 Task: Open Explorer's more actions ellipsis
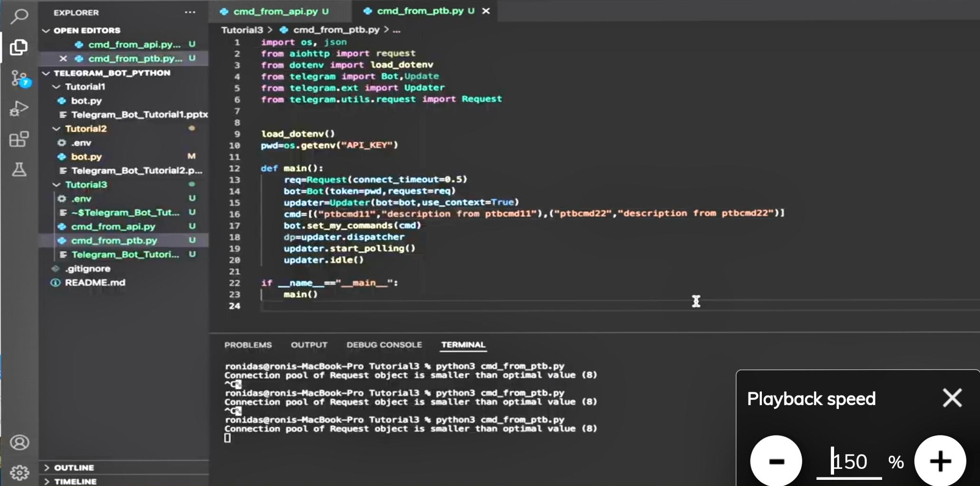point(190,12)
